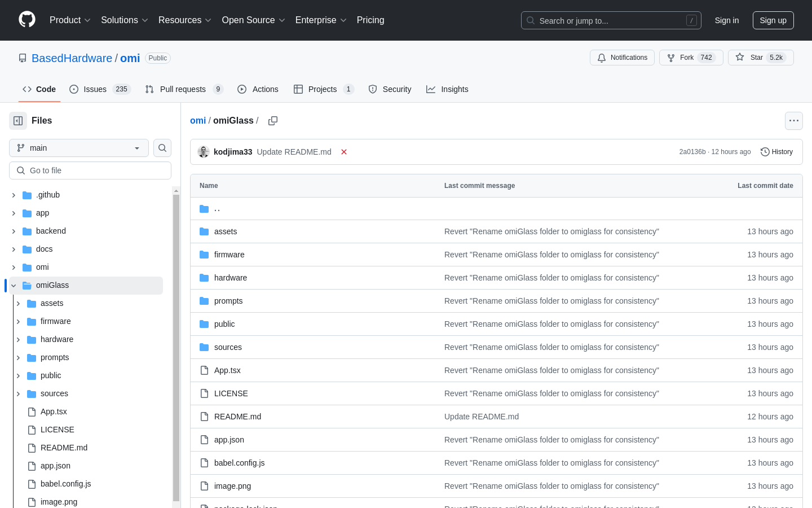Click the file tree scrollbar
The height and width of the screenshot is (508, 812).
pos(176,347)
